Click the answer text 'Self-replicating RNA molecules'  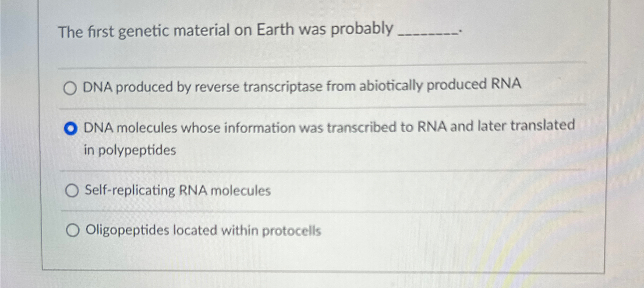pyautogui.click(x=177, y=190)
